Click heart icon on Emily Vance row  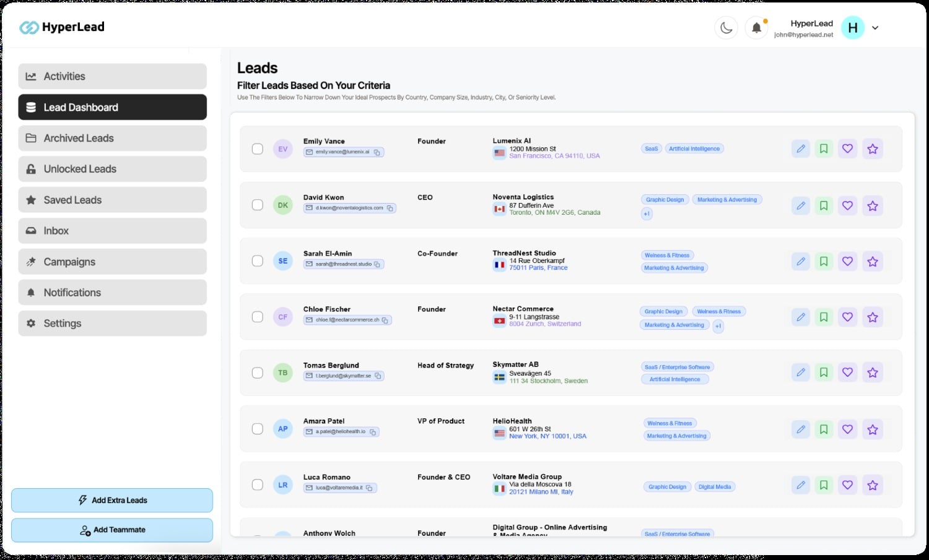848,149
